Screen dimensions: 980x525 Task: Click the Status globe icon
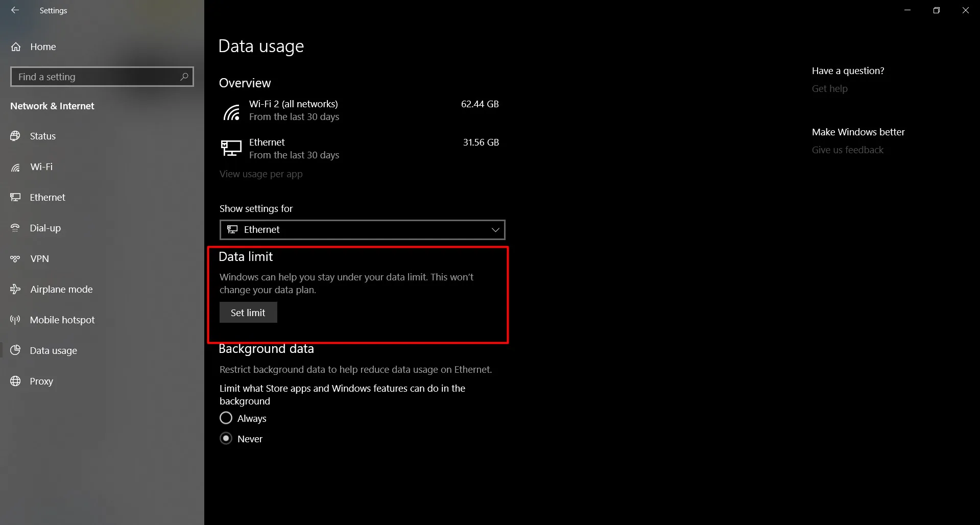click(x=15, y=136)
